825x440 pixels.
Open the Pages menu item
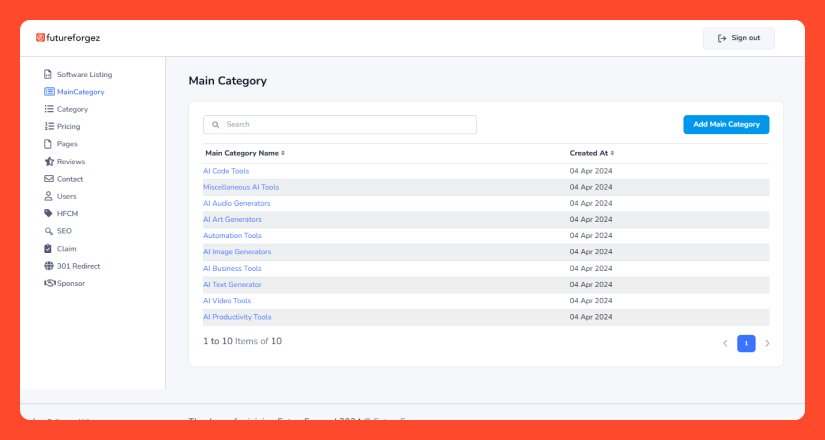(67, 144)
